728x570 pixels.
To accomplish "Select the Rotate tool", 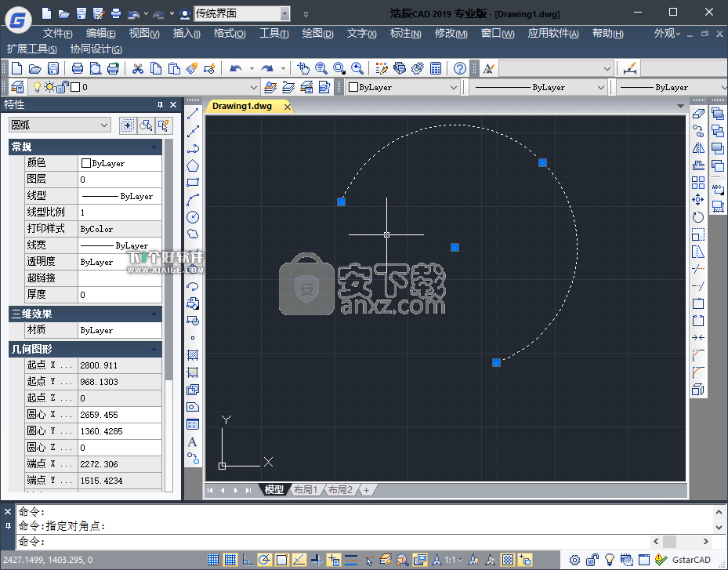I will 698,217.
